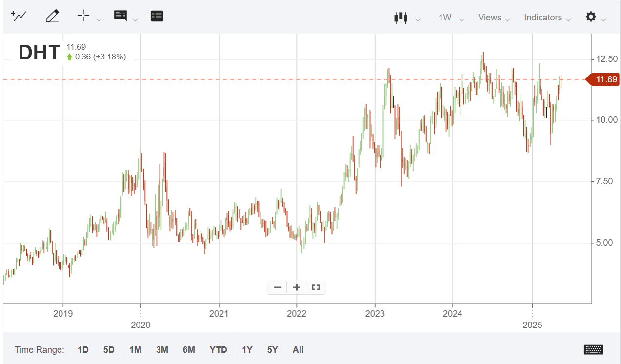Zoom in using the plus button
This screenshot has height=364, width=621.
(296, 287)
